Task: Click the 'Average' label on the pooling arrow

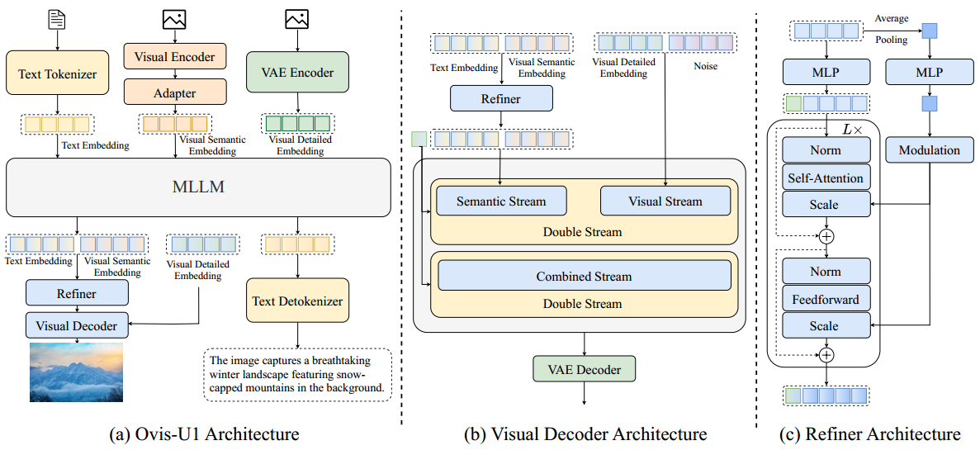Action: 892,19
